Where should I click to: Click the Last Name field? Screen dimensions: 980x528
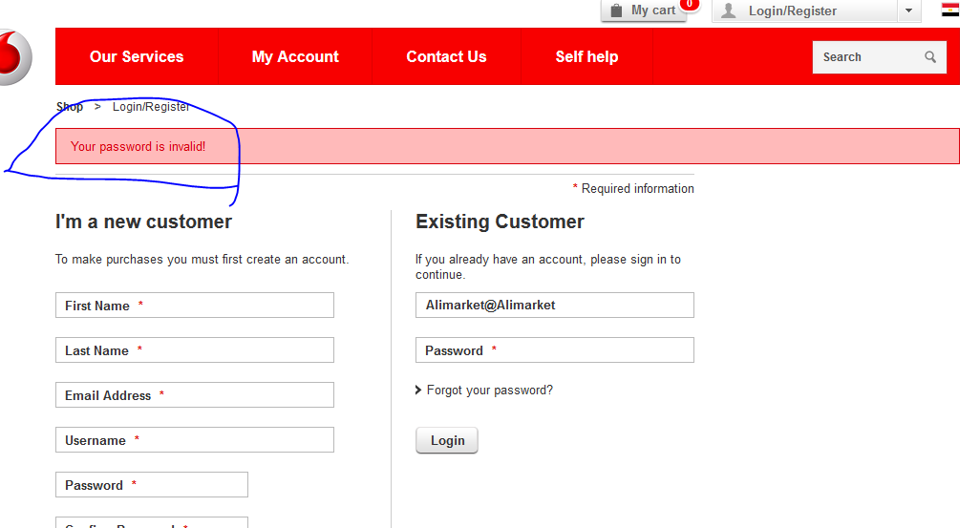(x=195, y=350)
